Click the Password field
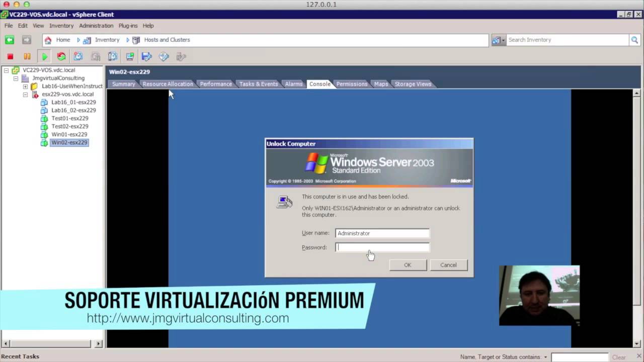 [382, 247]
